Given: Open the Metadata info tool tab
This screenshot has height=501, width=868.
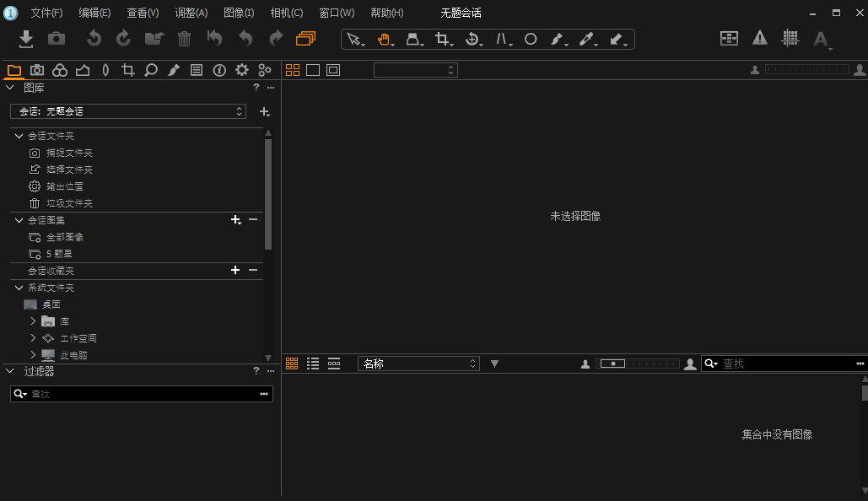Looking at the screenshot, I should [x=219, y=70].
